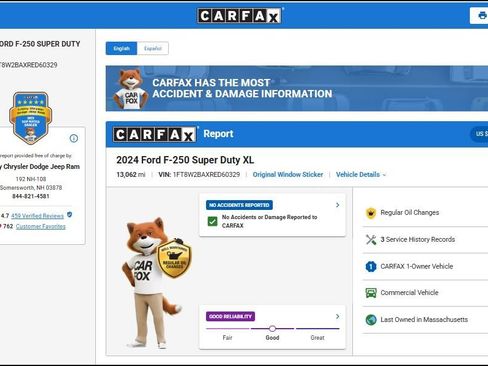Click the VIN text in left sidebar

coord(29,65)
